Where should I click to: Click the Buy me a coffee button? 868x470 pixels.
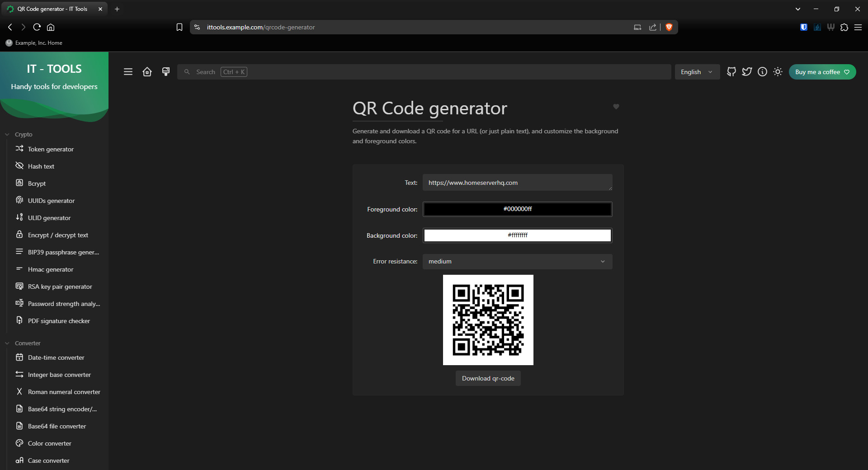[822, 72]
